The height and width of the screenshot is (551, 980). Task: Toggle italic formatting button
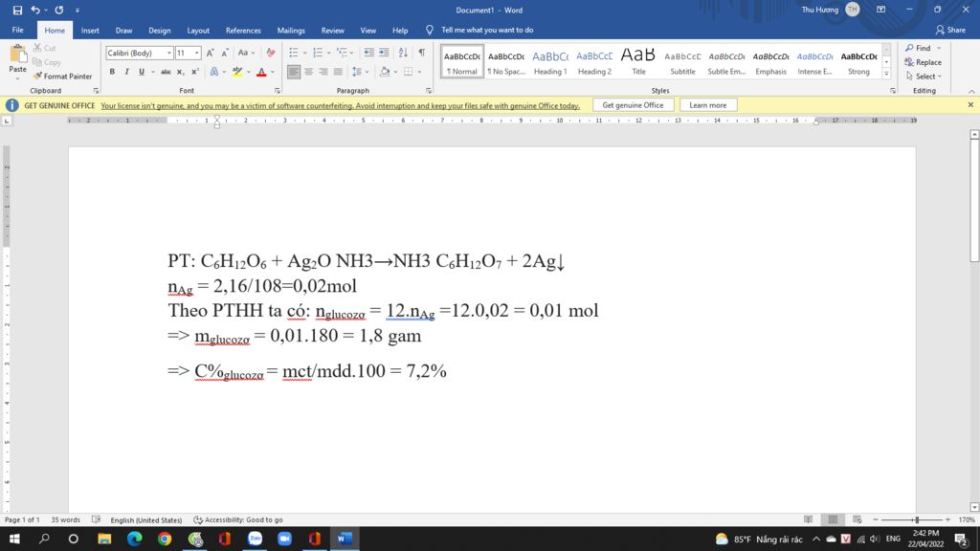coord(126,72)
